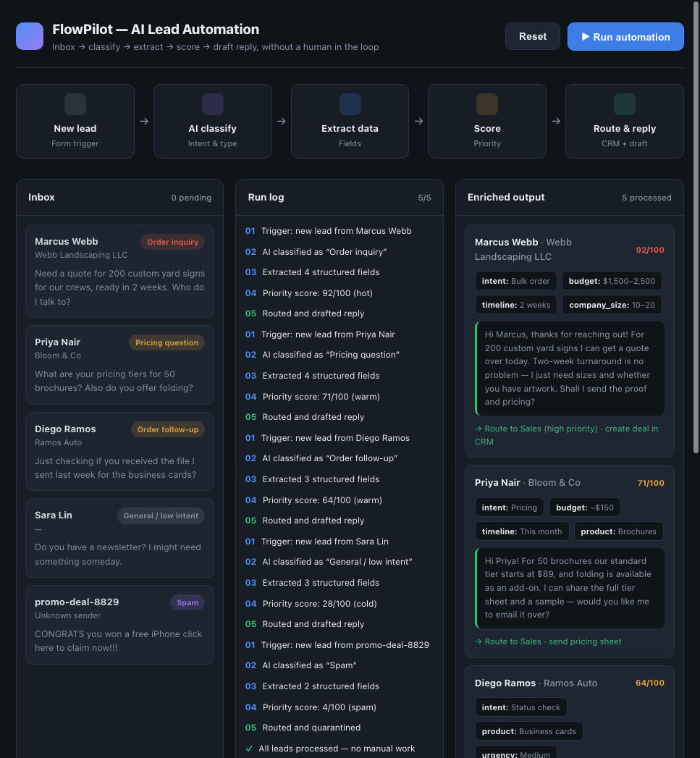Click the Enriched output panel heading

coord(506,197)
